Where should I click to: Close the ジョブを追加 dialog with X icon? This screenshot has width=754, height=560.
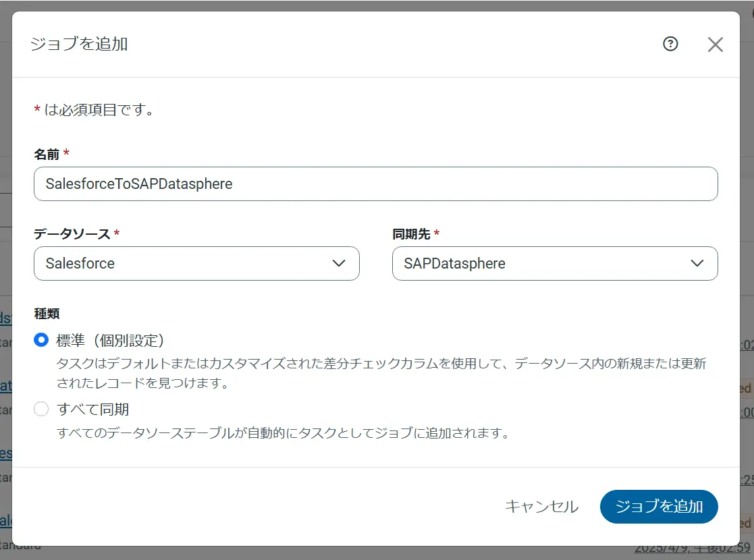[x=715, y=45]
